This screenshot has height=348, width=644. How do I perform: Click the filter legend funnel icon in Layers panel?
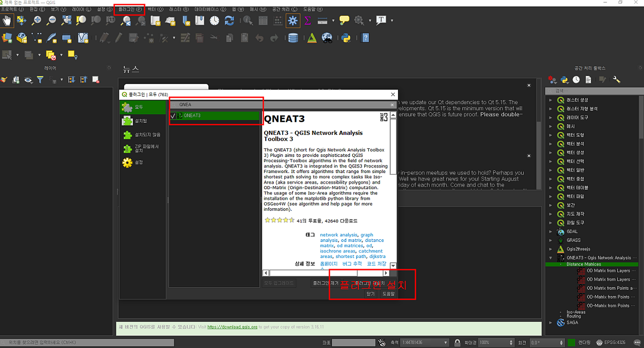[x=40, y=79]
